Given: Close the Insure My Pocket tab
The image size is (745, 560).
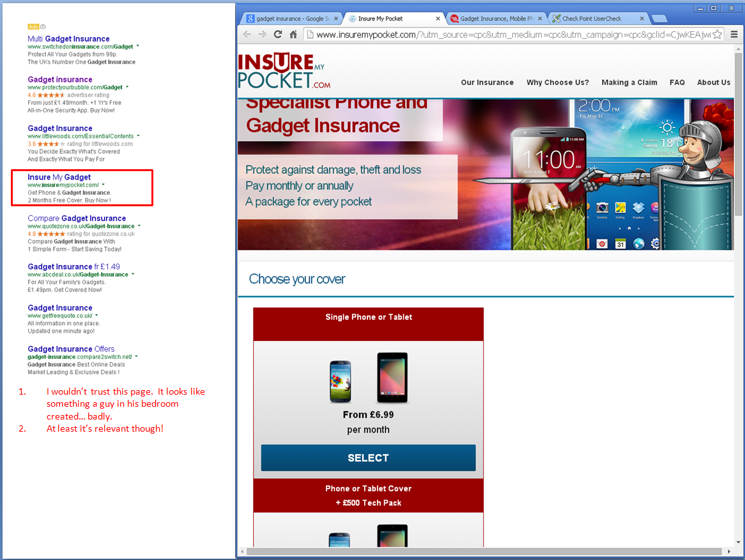Looking at the screenshot, I should pos(438,19).
